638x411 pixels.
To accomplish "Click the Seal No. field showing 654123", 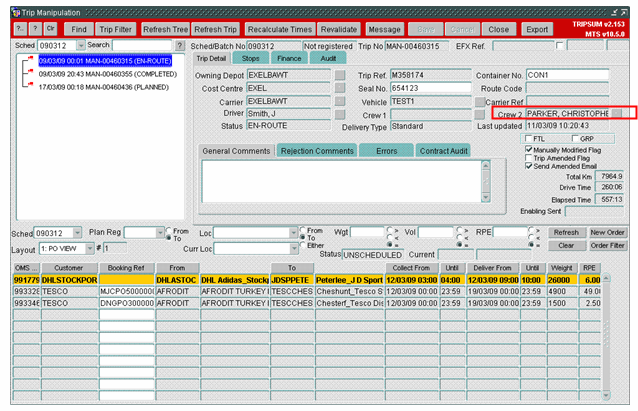I will (430, 88).
